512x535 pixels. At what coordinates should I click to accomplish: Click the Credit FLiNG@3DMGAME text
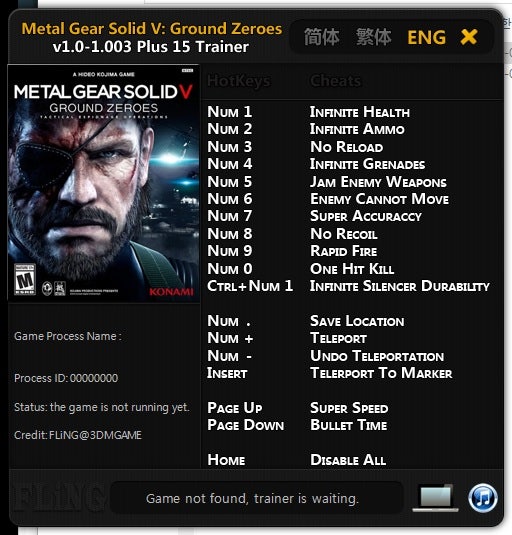pos(78,435)
